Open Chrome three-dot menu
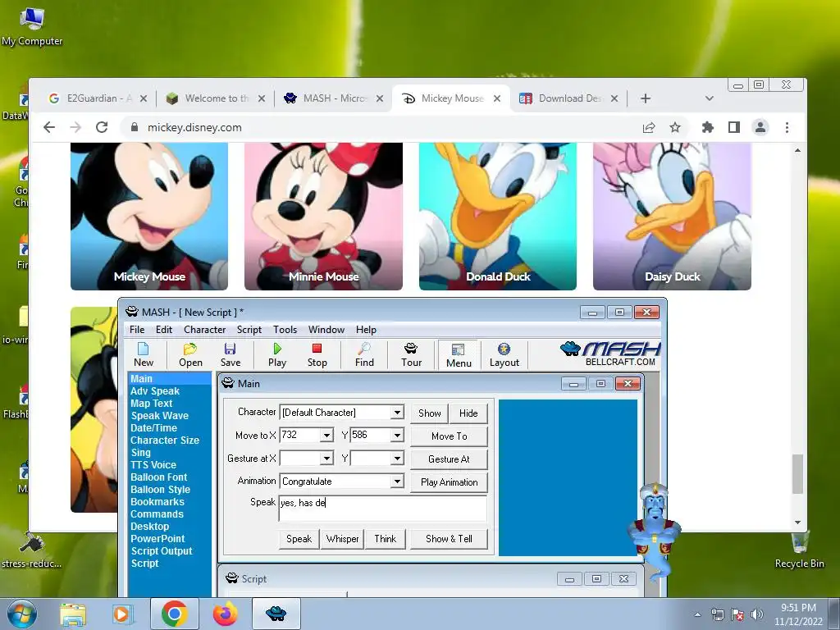Screen dimensions: 840x630 point(787,127)
